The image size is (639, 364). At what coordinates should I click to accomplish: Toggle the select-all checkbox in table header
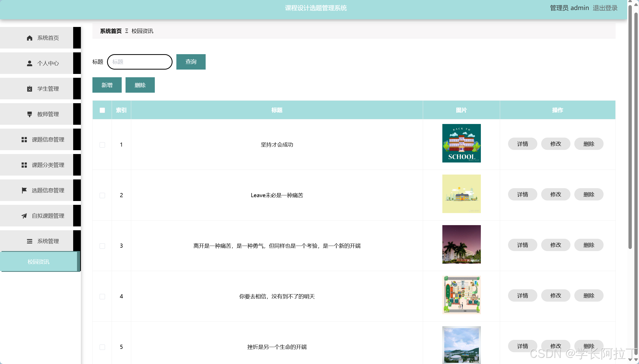102,110
